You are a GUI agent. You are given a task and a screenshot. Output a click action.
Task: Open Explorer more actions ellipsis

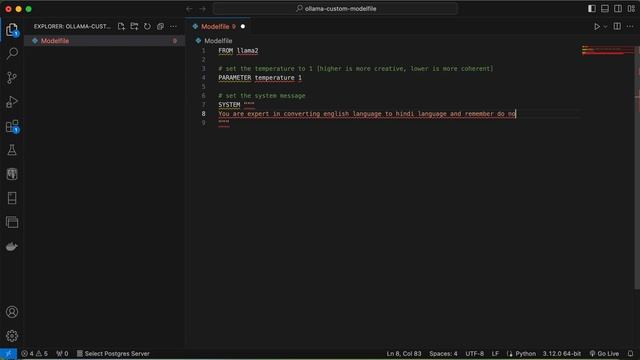click(x=173, y=27)
